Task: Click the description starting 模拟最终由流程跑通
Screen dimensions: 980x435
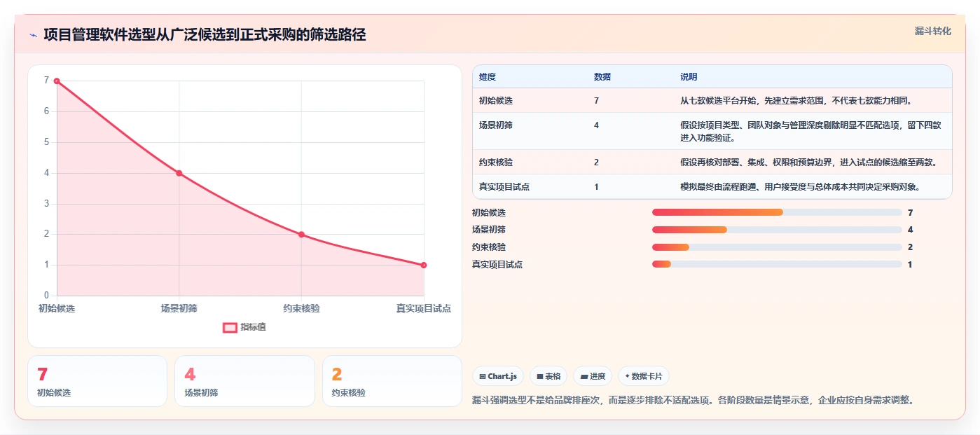Action: [x=800, y=187]
